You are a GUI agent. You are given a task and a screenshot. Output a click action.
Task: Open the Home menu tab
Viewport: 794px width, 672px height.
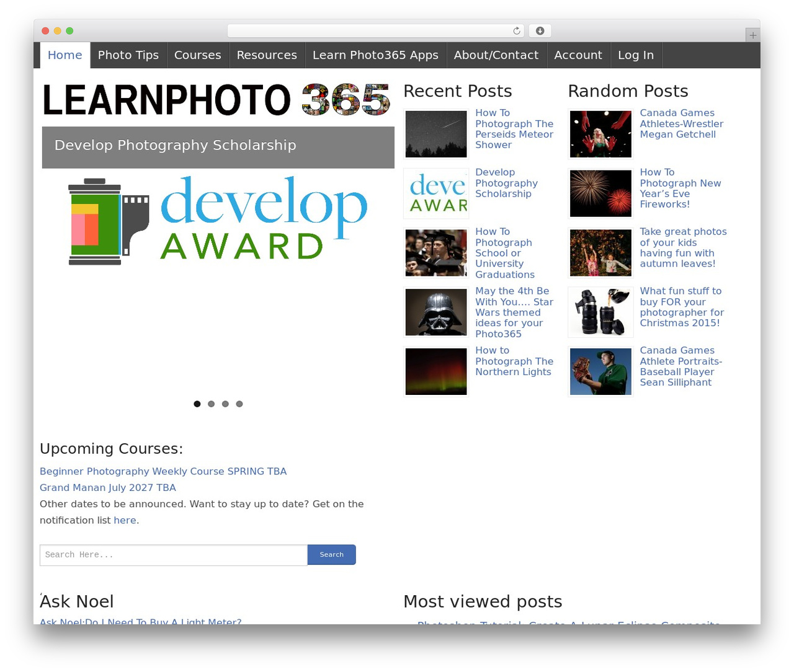pos(65,55)
